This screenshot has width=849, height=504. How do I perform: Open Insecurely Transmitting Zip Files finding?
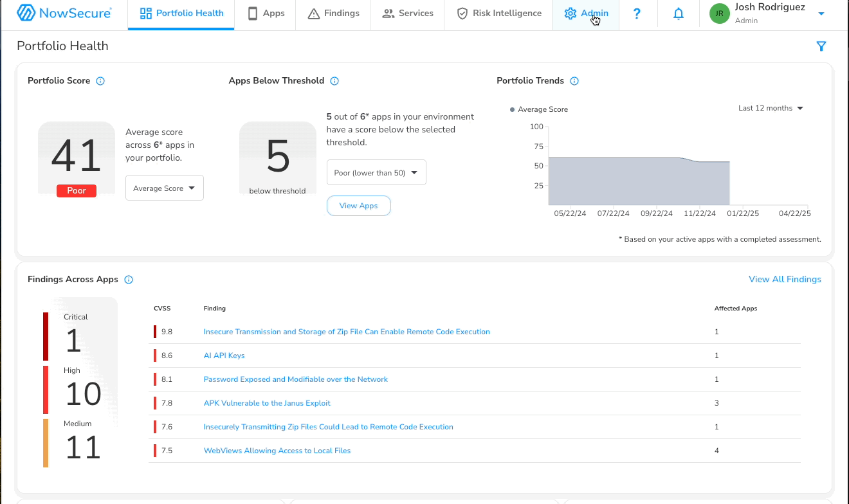[x=329, y=427]
